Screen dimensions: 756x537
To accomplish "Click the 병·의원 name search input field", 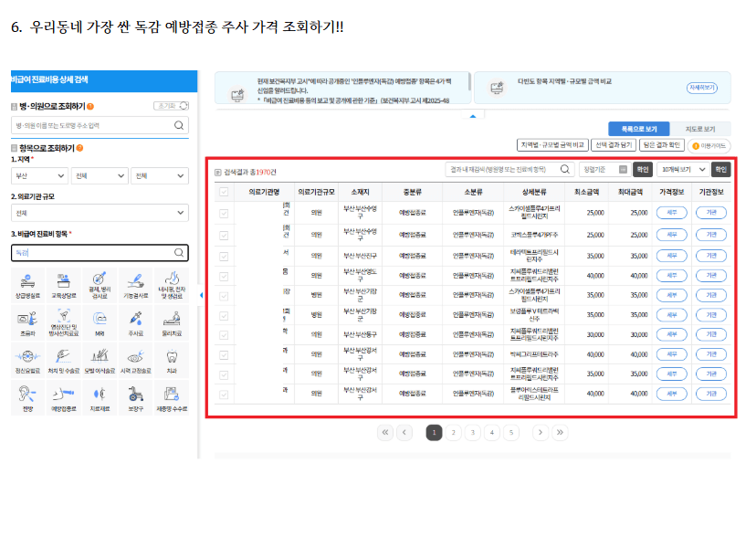I will click(x=91, y=124).
